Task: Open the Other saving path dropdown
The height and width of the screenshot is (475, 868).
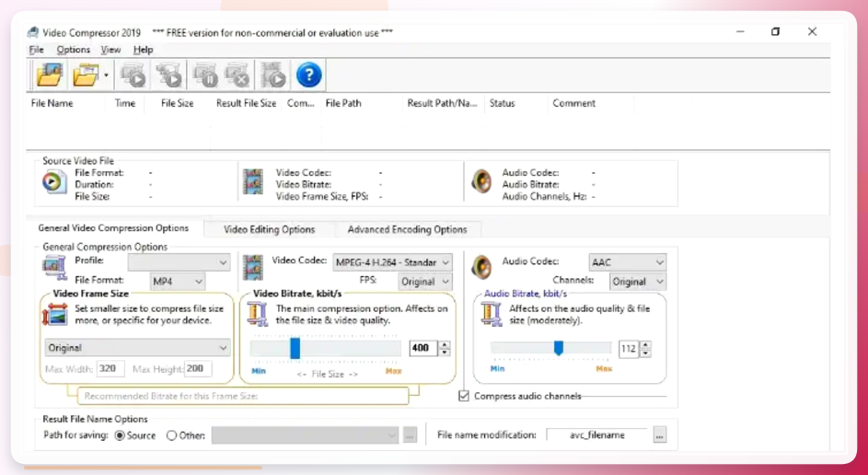Action: coord(305,435)
